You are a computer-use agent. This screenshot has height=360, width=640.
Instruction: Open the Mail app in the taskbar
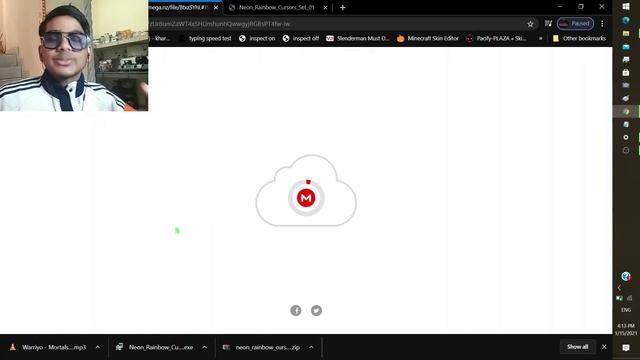pyautogui.click(x=626, y=47)
